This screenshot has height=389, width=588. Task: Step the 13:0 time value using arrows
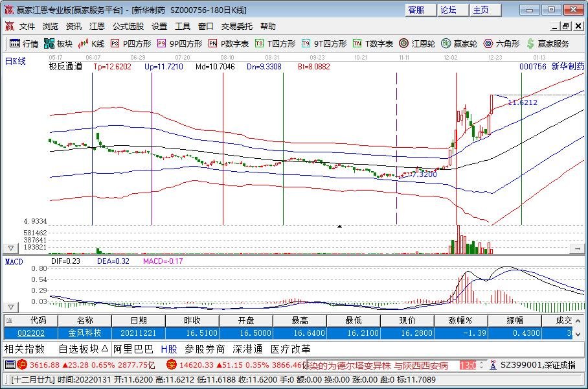click(482, 364)
